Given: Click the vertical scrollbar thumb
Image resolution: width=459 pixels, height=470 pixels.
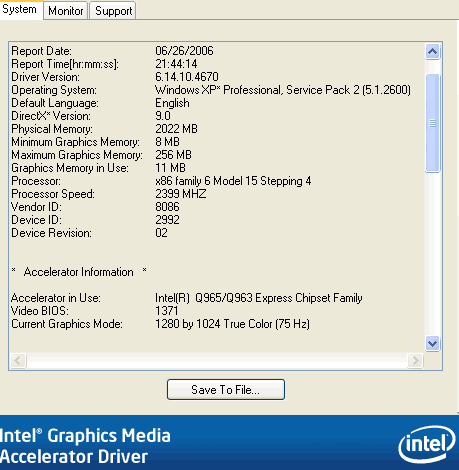Looking at the screenshot, I should (x=432, y=123).
